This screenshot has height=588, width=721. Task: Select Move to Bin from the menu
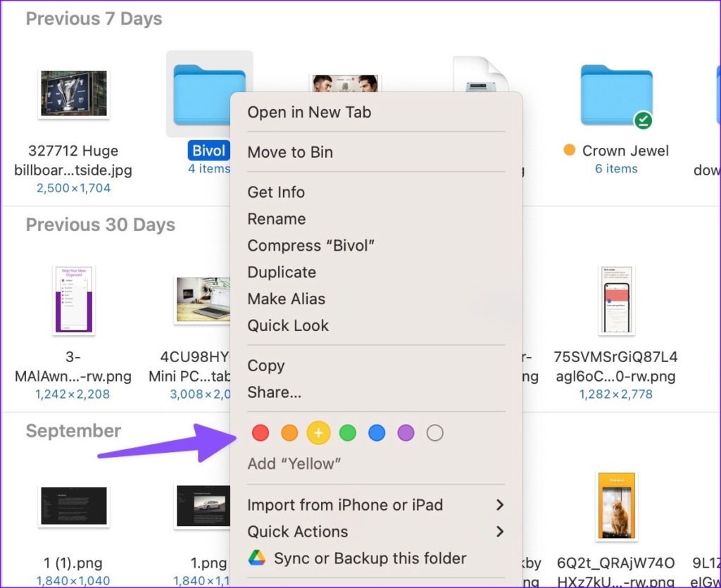pos(290,151)
